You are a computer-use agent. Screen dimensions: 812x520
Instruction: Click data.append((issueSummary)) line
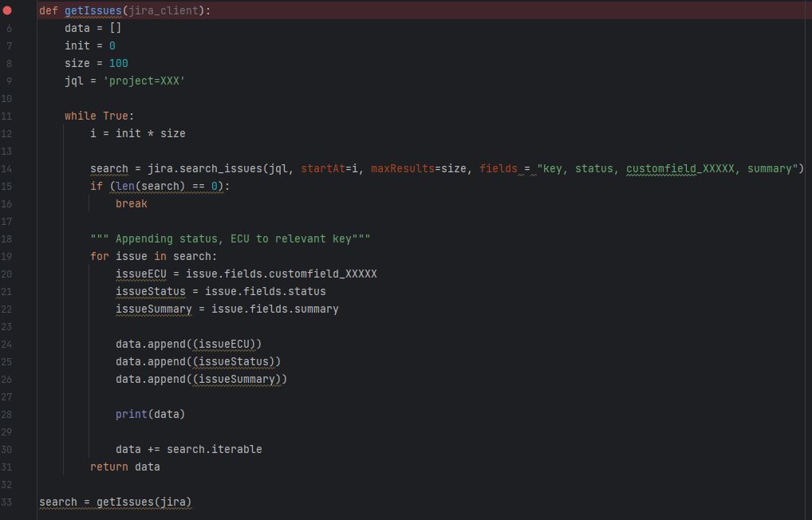point(202,380)
